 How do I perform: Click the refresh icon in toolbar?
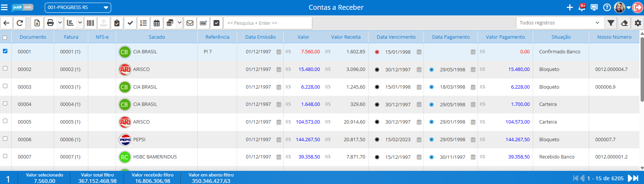(20, 23)
